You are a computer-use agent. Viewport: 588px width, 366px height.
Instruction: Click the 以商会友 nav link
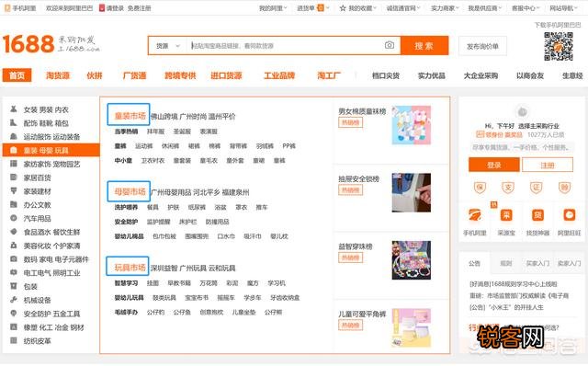(x=530, y=75)
